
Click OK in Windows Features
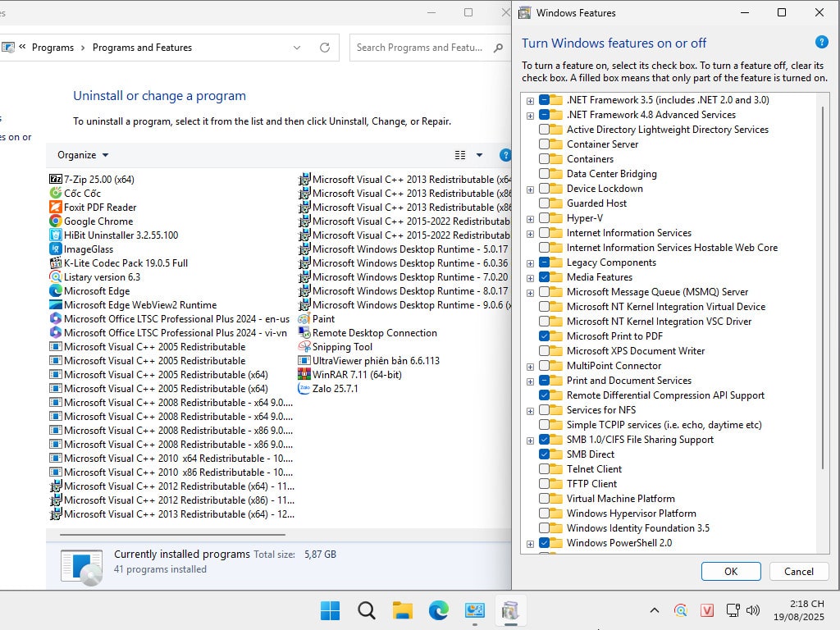[731, 571]
